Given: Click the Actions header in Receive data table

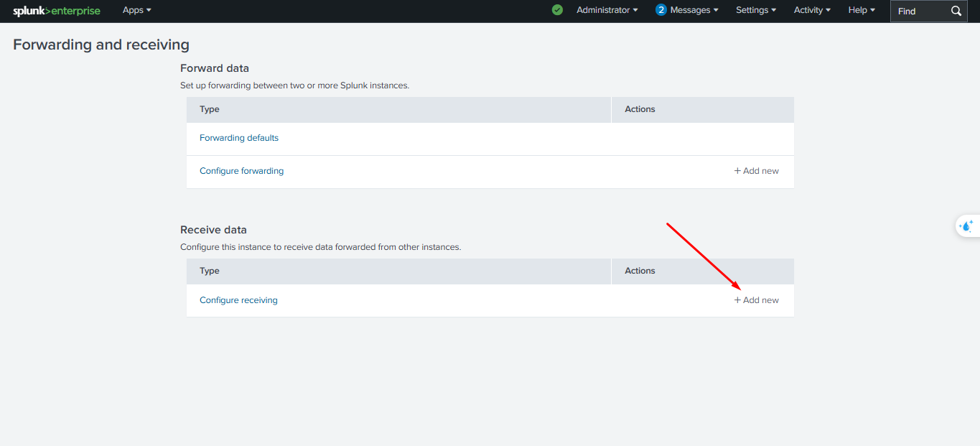Looking at the screenshot, I should 640,271.
